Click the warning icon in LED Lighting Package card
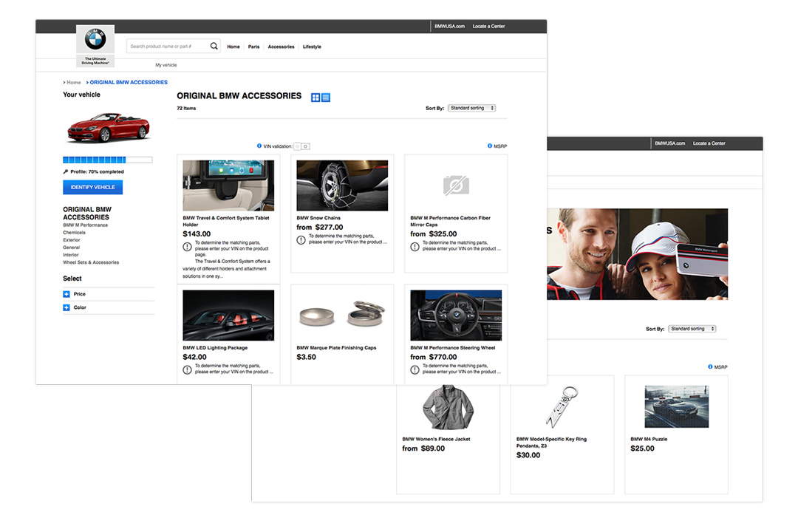Viewport: 798px width, 532px height. pos(187,370)
